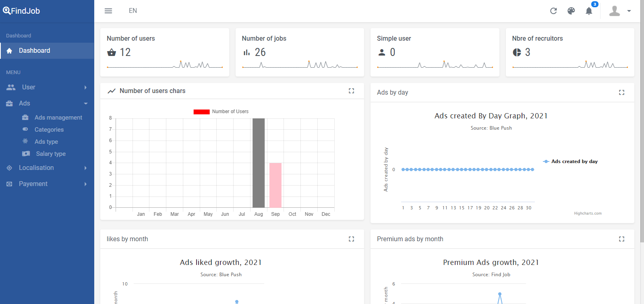Open the color palette theme icon
Image resolution: width=644 pixels, height=304 pixels.
(x=571, y=11)
